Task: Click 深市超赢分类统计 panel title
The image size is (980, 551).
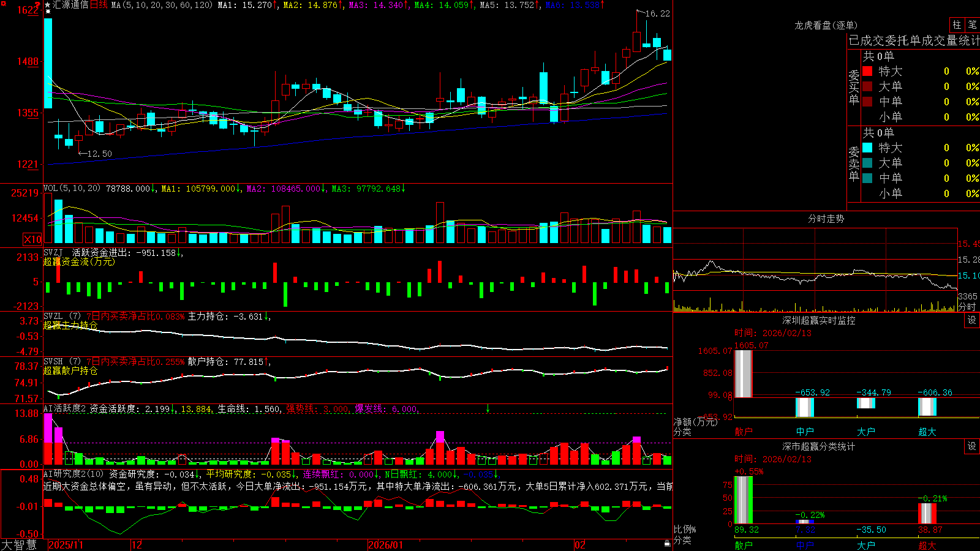Action: [819, 446]
